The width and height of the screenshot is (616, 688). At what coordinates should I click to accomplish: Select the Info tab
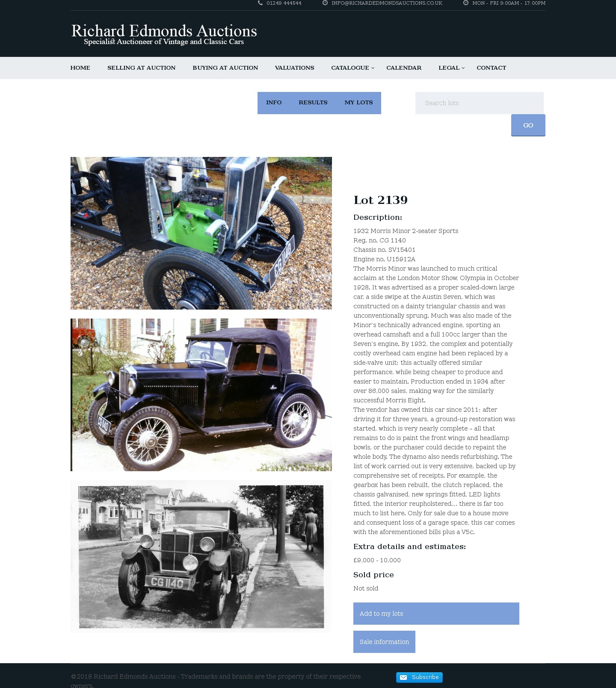[x=274, y=103]
